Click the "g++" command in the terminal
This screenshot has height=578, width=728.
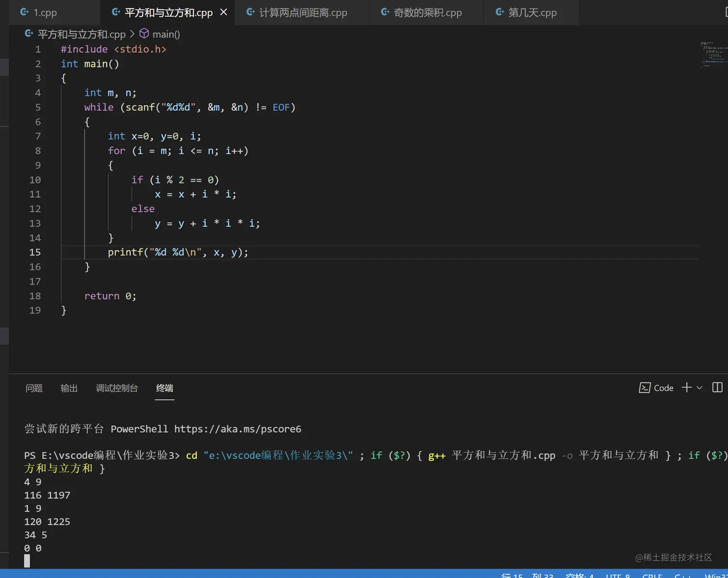(437, 455)
